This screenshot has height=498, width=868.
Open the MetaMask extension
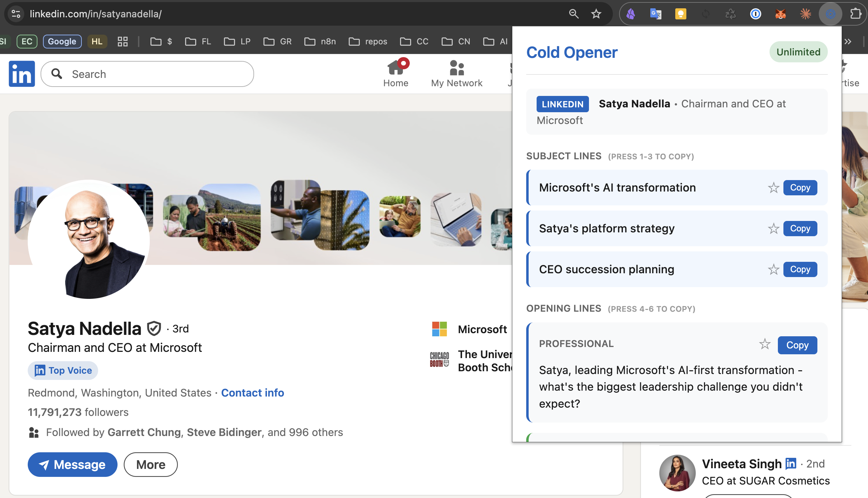[x=780, y=14]
